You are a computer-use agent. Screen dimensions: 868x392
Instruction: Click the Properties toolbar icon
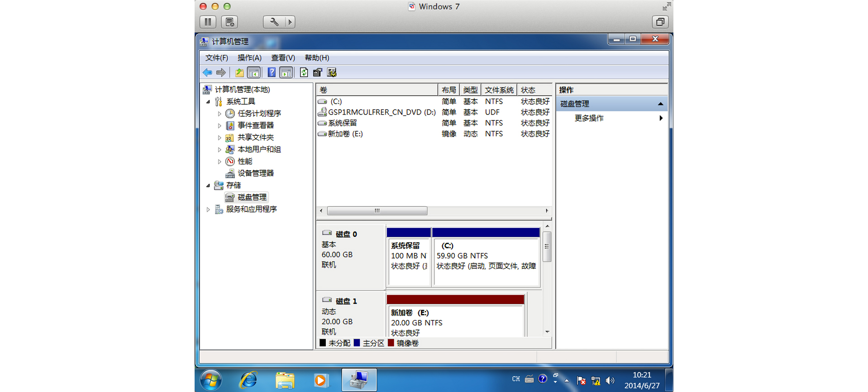click(x=318, y=72)
